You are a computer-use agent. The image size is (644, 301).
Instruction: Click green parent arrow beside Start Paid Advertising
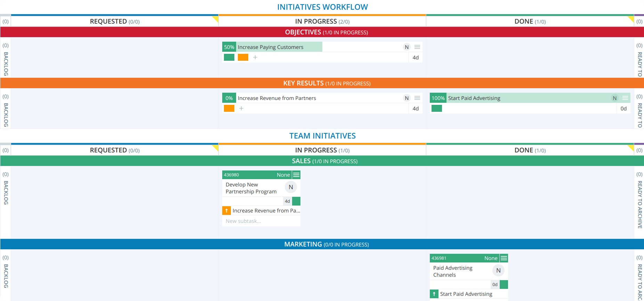(434, 294)
